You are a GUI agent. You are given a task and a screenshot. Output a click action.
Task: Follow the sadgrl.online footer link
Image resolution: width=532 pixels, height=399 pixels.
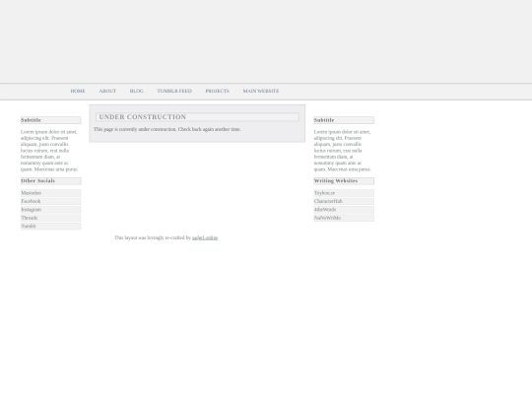[x=205, y=237]
